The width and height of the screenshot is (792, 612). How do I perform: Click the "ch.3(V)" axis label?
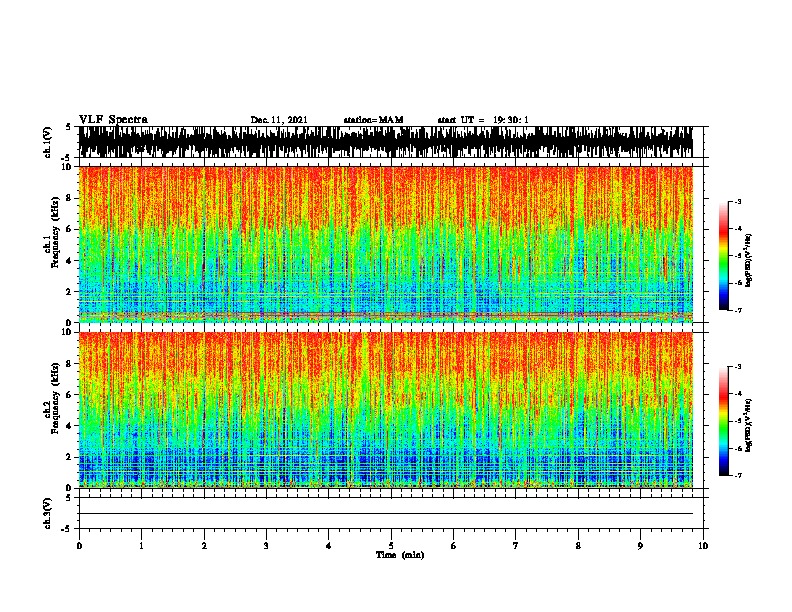coord(48,514)
